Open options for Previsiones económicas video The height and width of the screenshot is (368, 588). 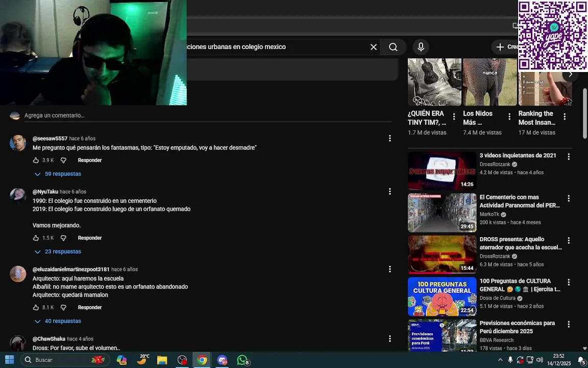click(569, 324)
